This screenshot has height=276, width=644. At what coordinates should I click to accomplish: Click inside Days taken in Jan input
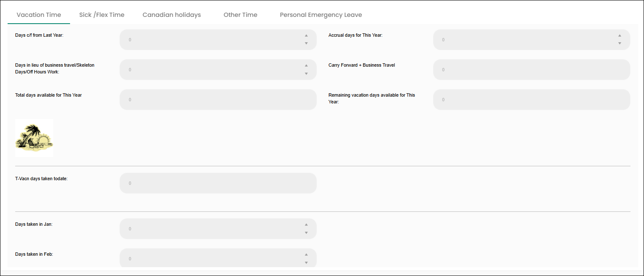[x=211, y=229]
